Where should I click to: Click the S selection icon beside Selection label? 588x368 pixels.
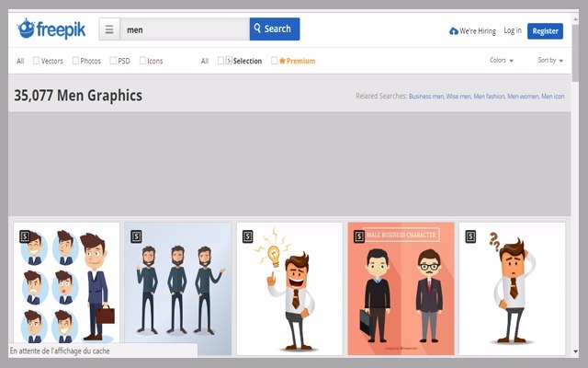pos(229,61)
